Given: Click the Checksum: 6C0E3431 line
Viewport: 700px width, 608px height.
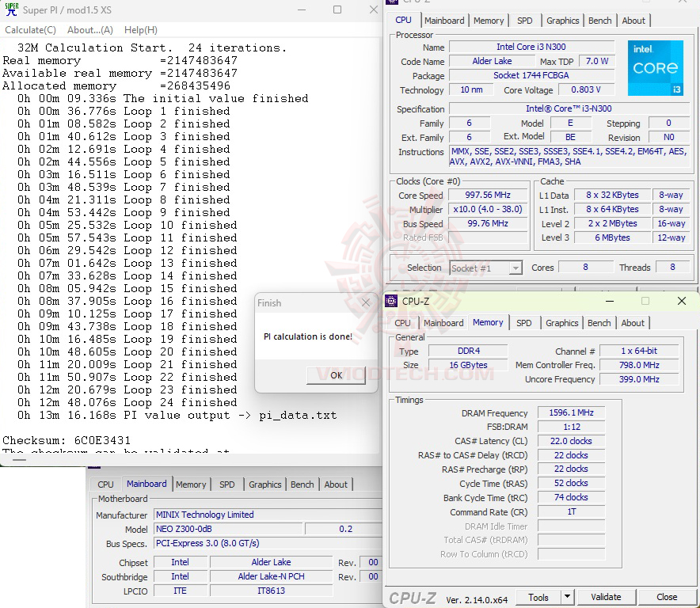Looking at the screenshot, I should [x=67, y=441].
